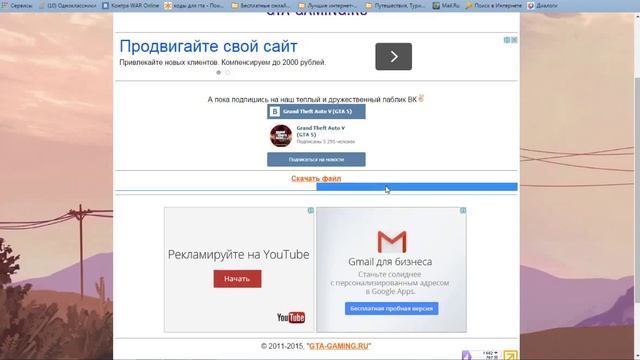The height and width of the screenshot is (360, 640).
Task: Open the Путешествия, Туризм bookmark folder
Action: click(395, 6)
